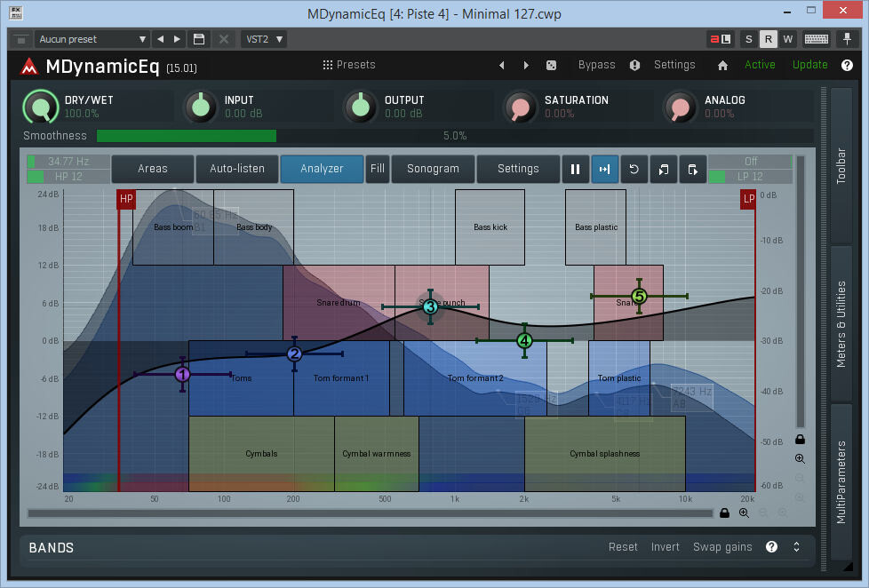Toggle Auto-listen mode
The height and width of the screenshot is (588, 869).
pyautogui.click(x=237, y=169)
